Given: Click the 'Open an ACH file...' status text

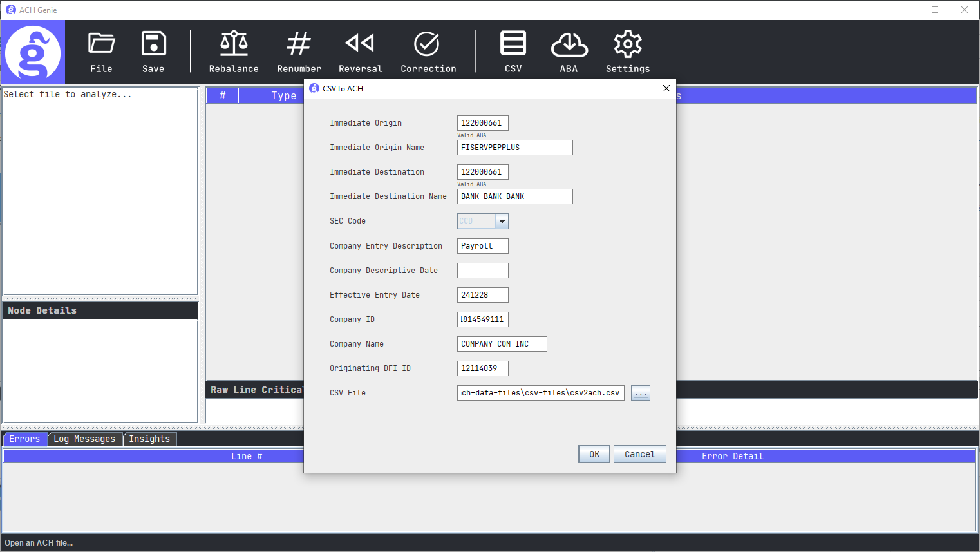Looking at the screenshot, I should (x=39, y=543).
